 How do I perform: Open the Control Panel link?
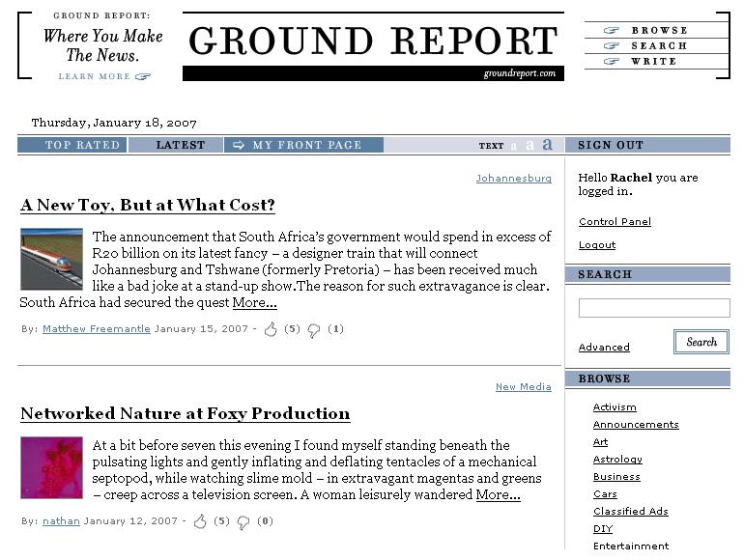(615, 222)
